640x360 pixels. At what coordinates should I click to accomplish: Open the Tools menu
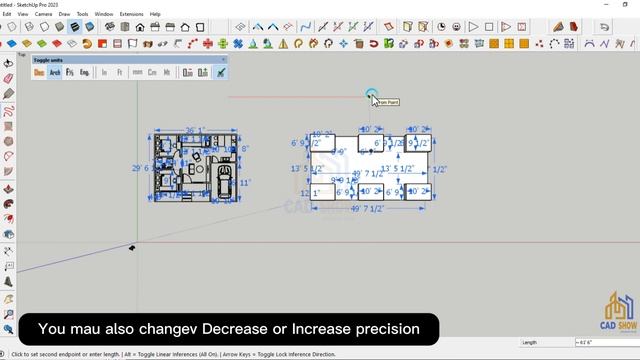[x=82, y=14]
